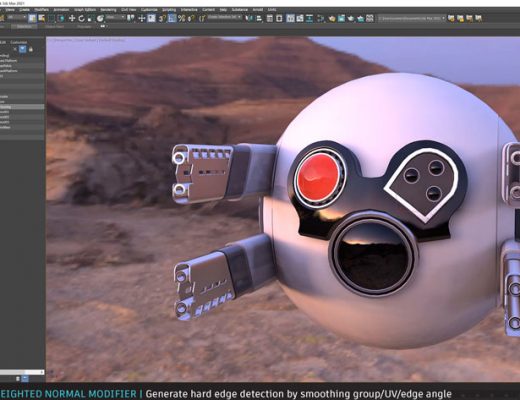This screenshot has height=400, width=520.
Task: Select the red lens on the robot
Action: (317, 177)
